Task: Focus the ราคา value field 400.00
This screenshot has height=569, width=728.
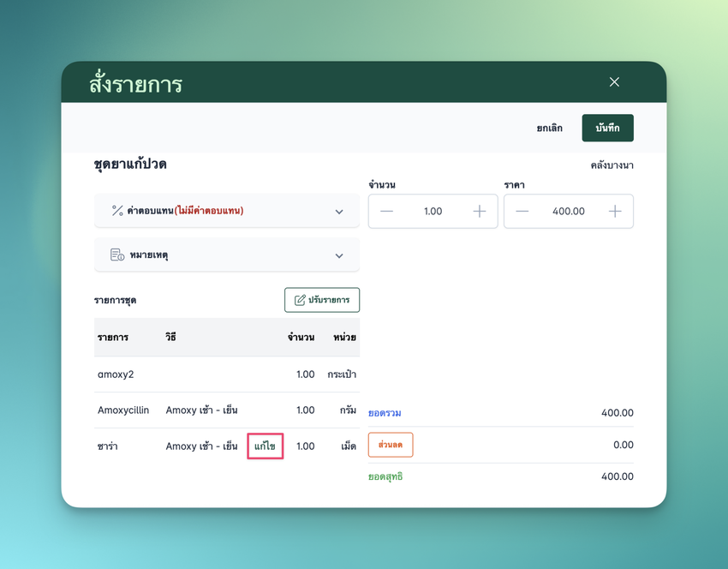Action: point(569,212)
